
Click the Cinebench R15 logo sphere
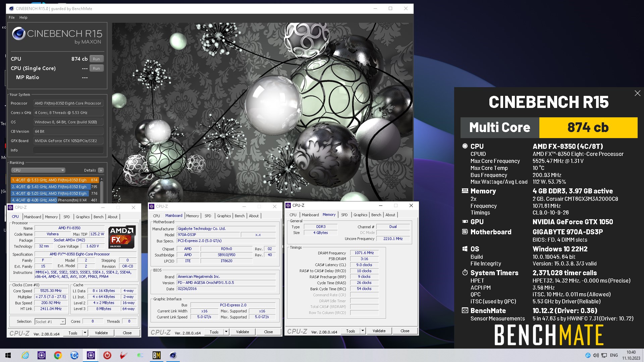pyautogui.click(x=18, y=34)
